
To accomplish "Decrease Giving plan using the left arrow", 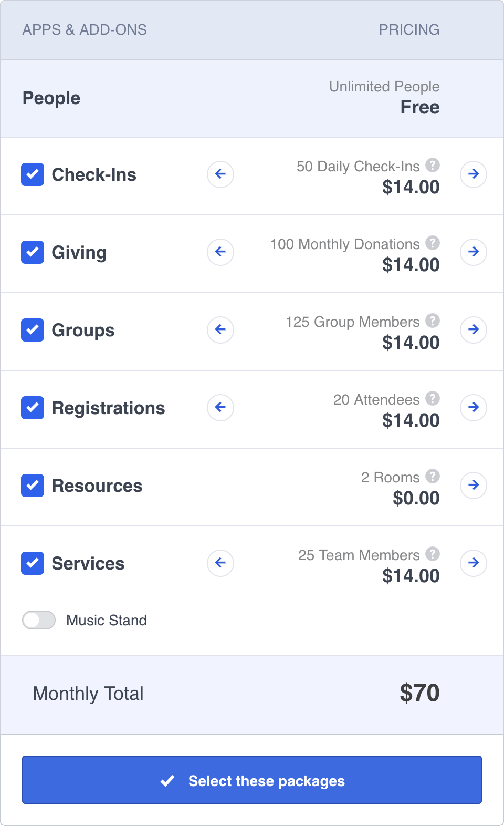I will 220,252.
